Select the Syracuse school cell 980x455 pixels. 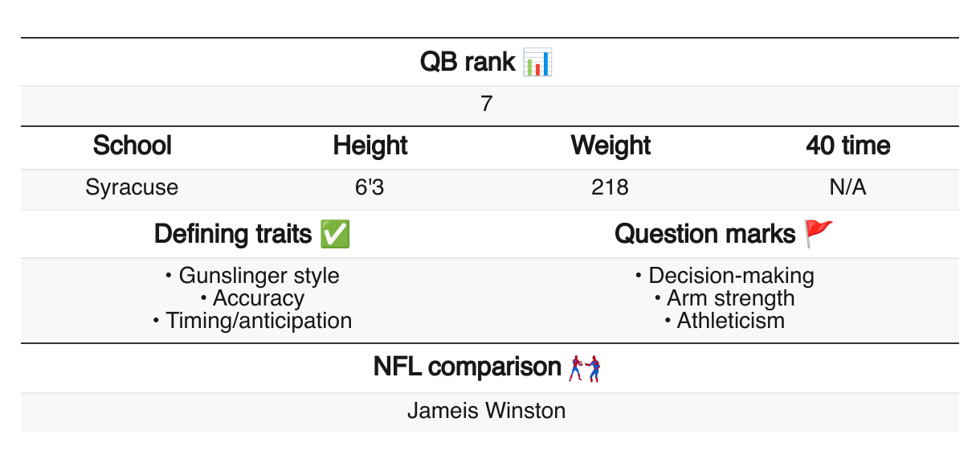tap(133, 188)
